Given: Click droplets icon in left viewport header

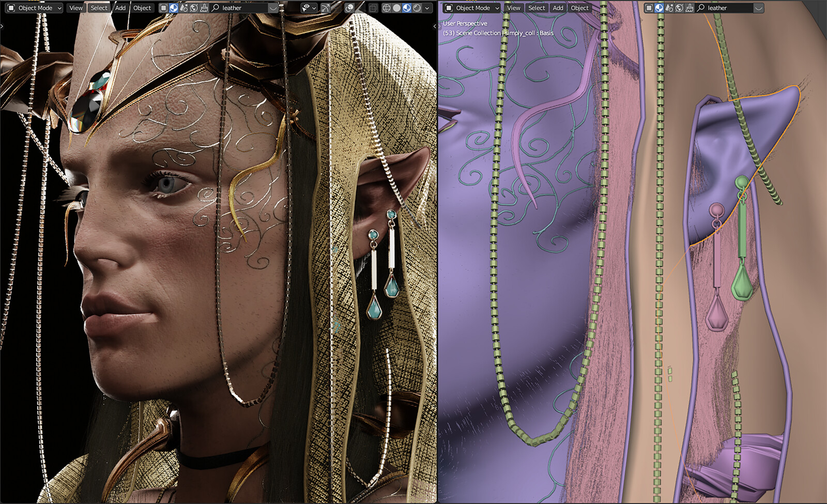Looking at the screenshot, I should coord(183,8).
